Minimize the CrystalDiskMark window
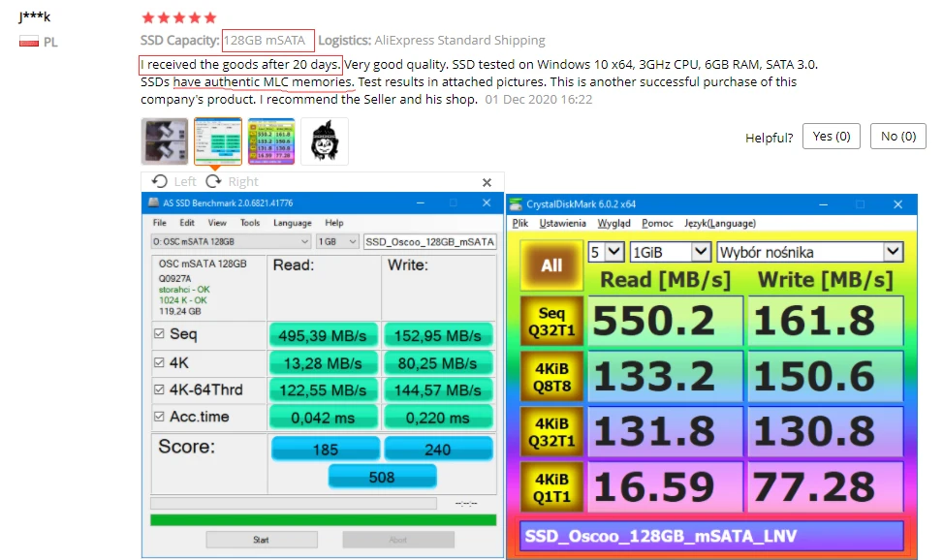This screenshot has width=943, height=560. pos(824,204)
